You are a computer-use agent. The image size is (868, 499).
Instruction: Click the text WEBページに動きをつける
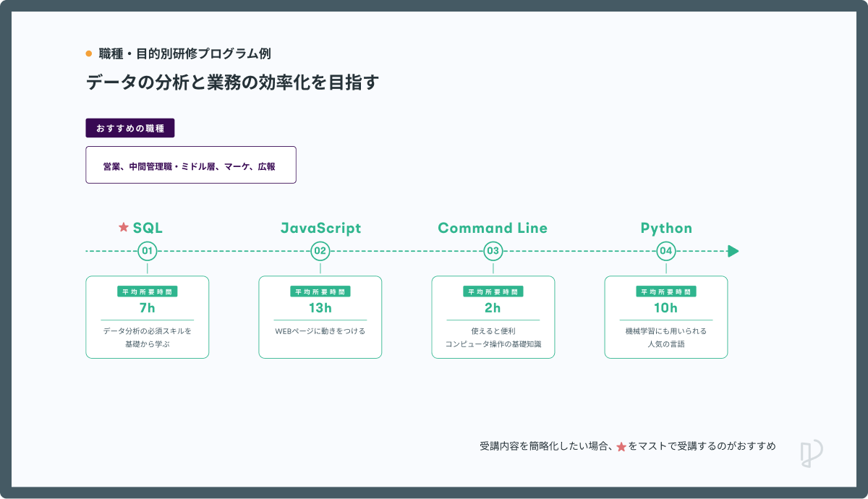[320, 331]
